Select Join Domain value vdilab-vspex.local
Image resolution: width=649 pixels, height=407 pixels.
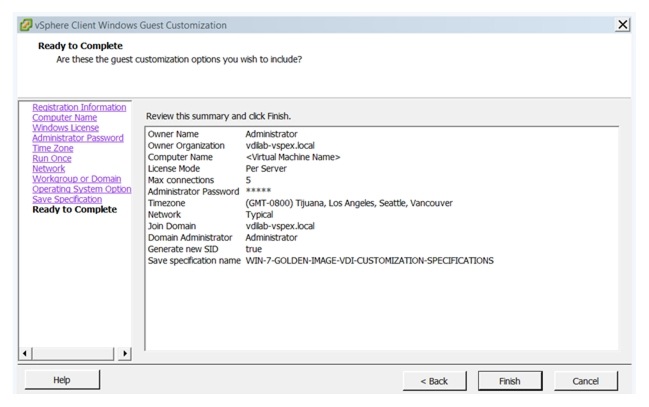tap(280, 226)
